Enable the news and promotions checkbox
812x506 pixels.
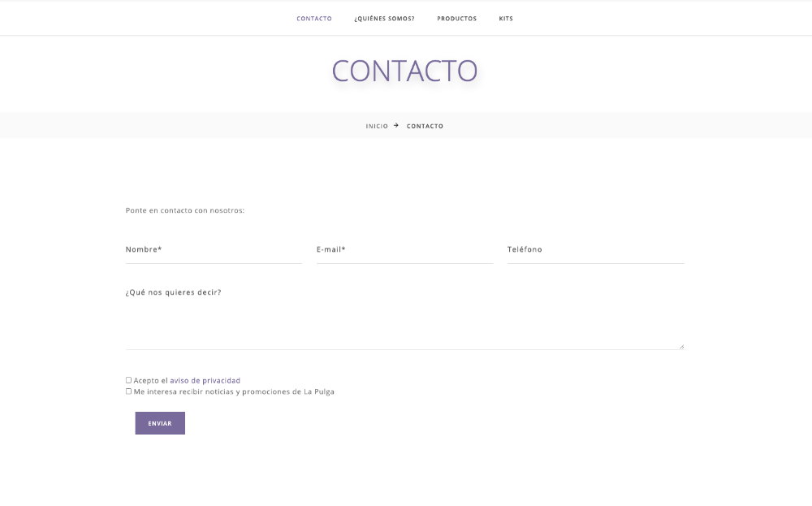click(x=128, y=391)
